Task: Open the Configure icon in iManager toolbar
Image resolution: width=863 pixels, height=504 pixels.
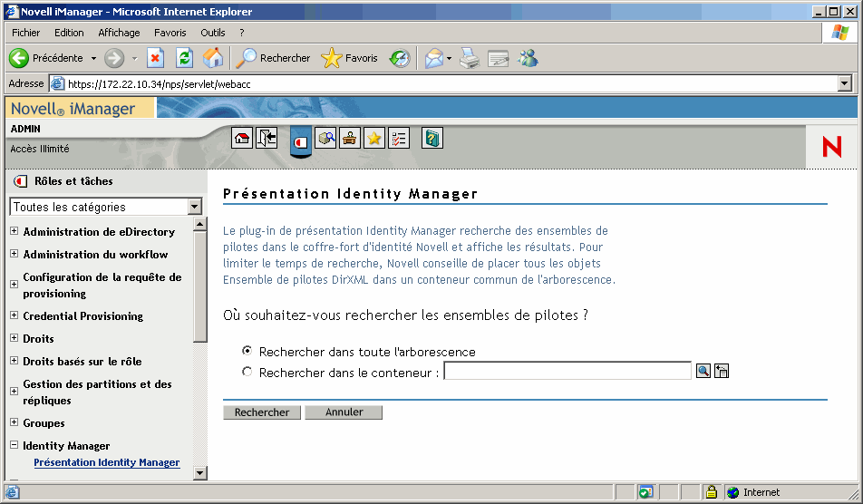Action: (x=350, y=138)
